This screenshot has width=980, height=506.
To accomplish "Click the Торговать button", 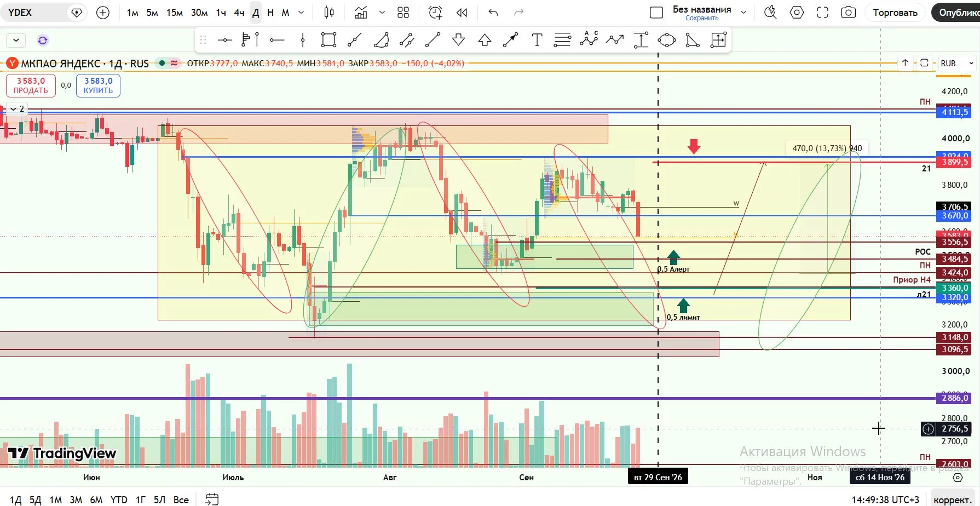I will pos(895,13).
